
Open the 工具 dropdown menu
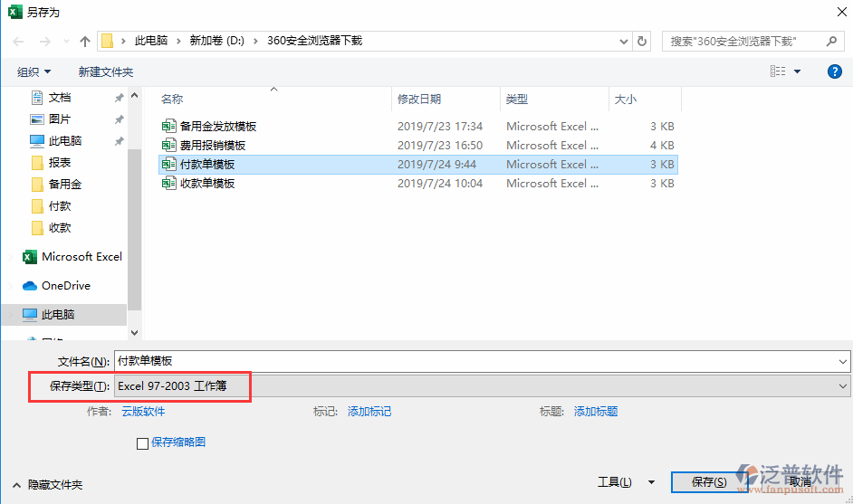(x=614, y=483)
